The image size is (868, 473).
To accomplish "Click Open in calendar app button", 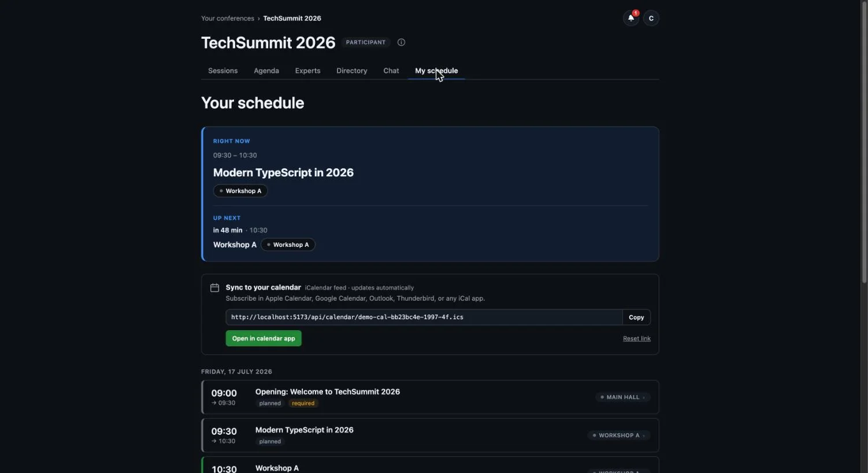I will pyautogui.click(x=264, y=338).
